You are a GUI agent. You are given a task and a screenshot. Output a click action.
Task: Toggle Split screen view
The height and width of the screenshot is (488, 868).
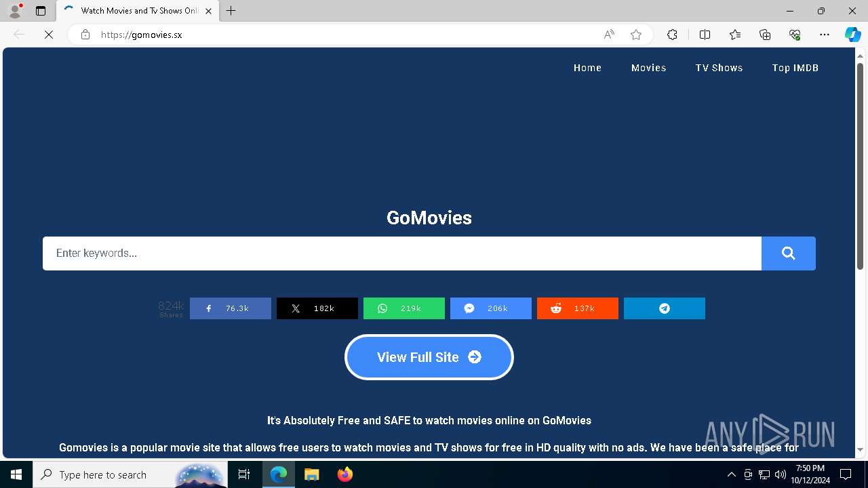pos(705,35)
